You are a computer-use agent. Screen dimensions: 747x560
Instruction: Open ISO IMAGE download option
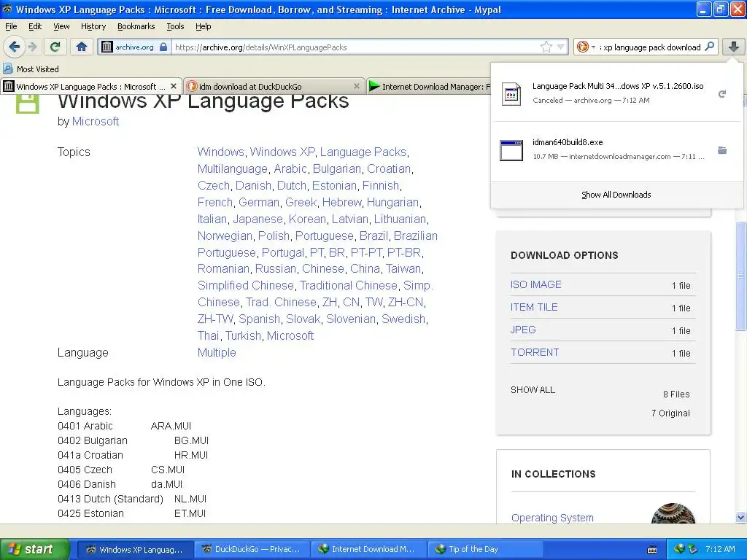pyautogui.click(x=536, y=285)
